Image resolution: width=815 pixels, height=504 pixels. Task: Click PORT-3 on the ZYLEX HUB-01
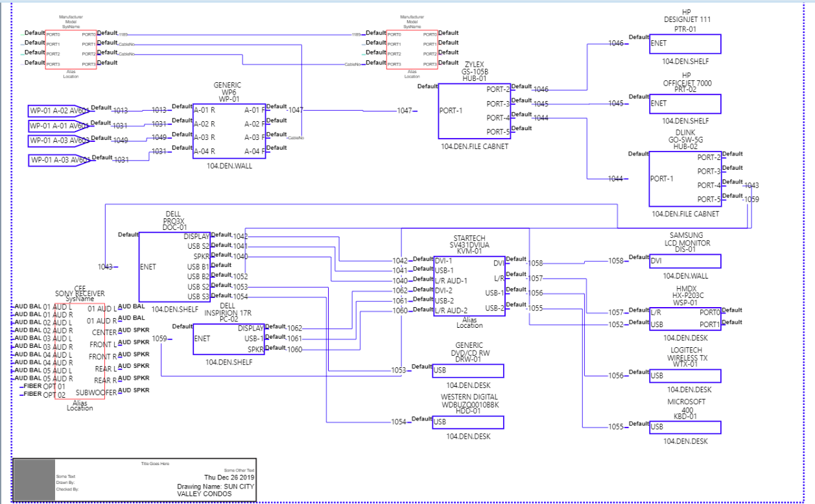point(499,104)
